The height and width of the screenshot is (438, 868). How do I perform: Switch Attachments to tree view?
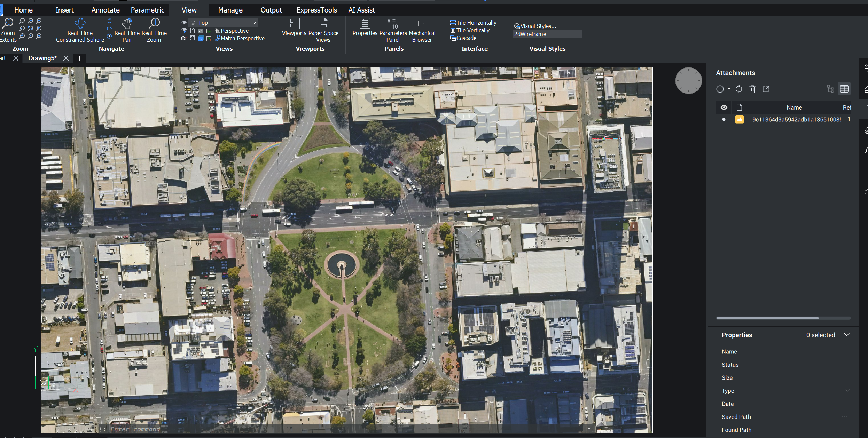pyautogui.click(x=830, y=89)
